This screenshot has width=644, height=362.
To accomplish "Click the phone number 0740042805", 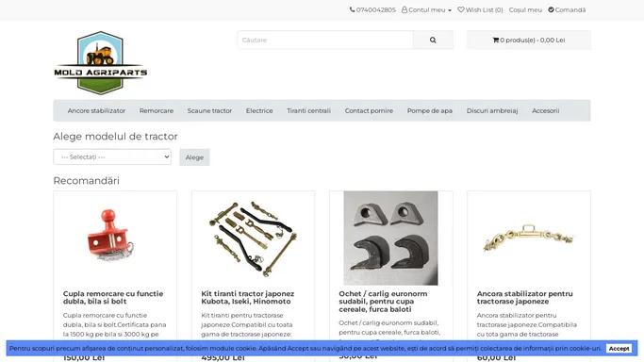I will pyautogui.click(x=376, y=9).
